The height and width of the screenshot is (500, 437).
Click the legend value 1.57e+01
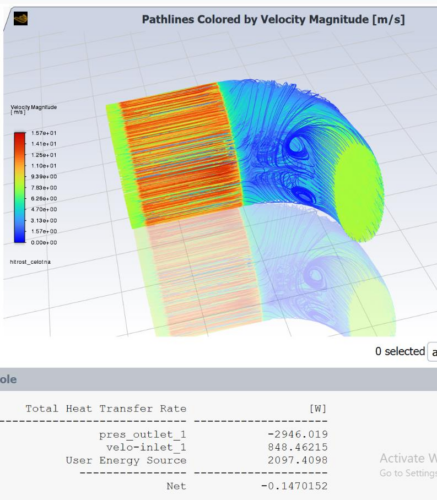[x=44, y=133]
